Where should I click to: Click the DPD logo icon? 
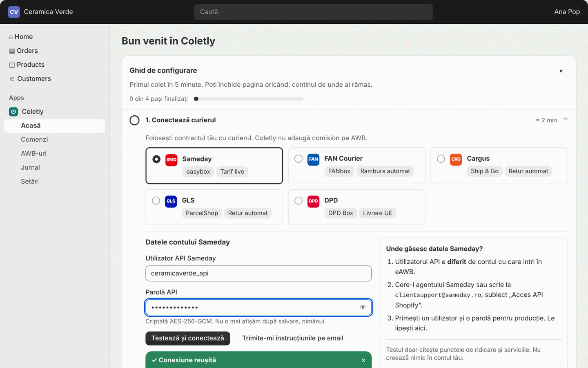[313, 201]
